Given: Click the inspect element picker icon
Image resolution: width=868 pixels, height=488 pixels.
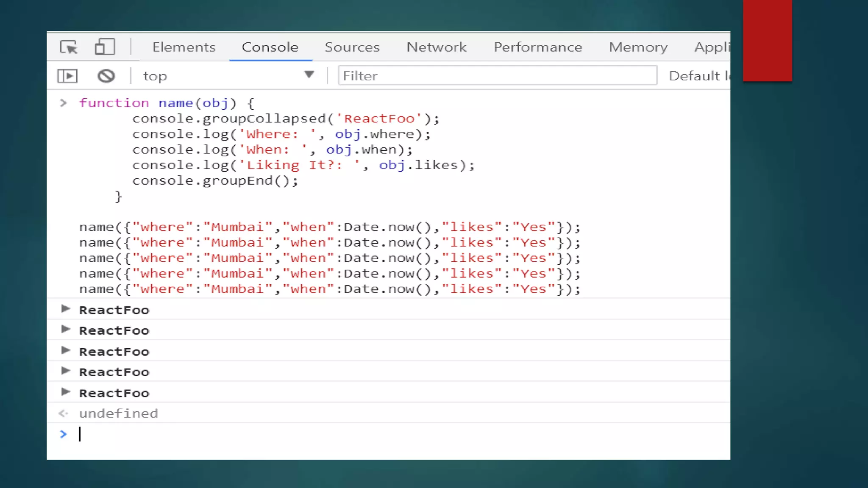Looking at the screenshot, I should pos(69,47).
